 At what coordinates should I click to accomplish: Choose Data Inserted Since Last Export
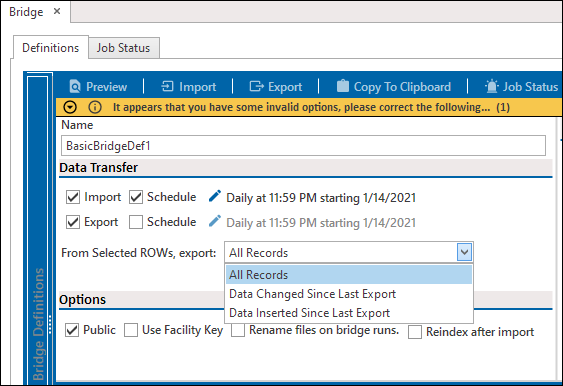(349, 313)
